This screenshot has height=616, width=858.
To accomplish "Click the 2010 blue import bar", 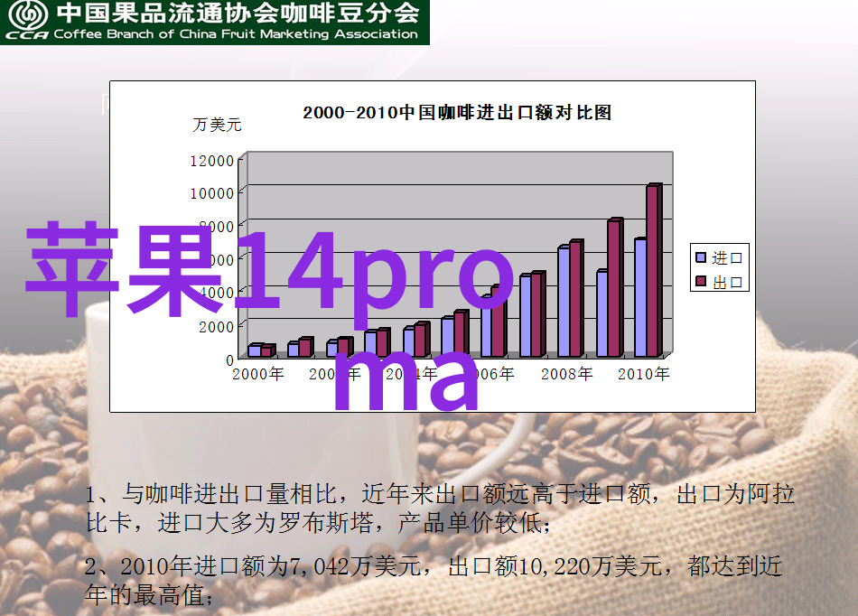I will [640, 297].
